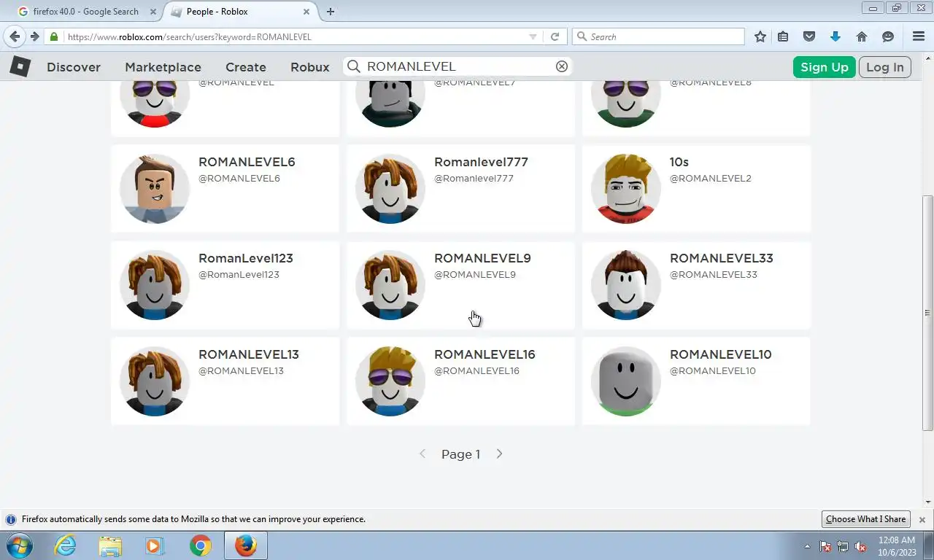Click ROMANLEVEL16 avatar with sunglasses
This screenshot has height=560, width=934.
(390, 381)
